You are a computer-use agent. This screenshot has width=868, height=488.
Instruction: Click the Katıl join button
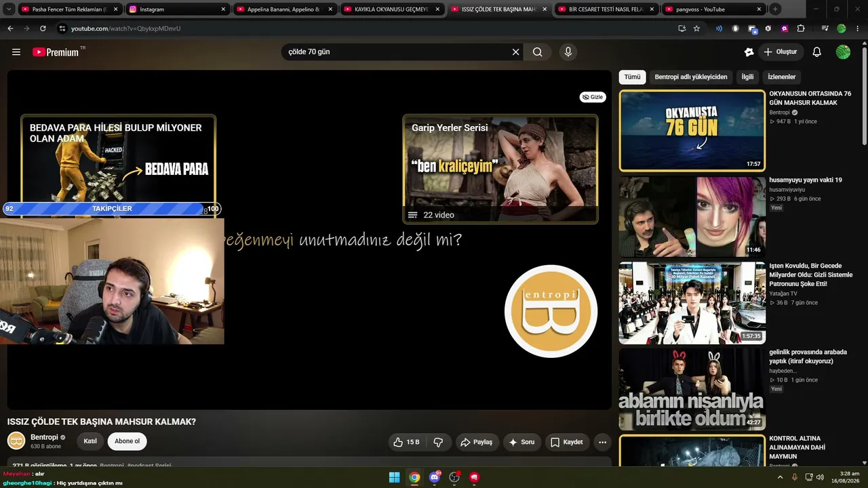pos(90,441)
